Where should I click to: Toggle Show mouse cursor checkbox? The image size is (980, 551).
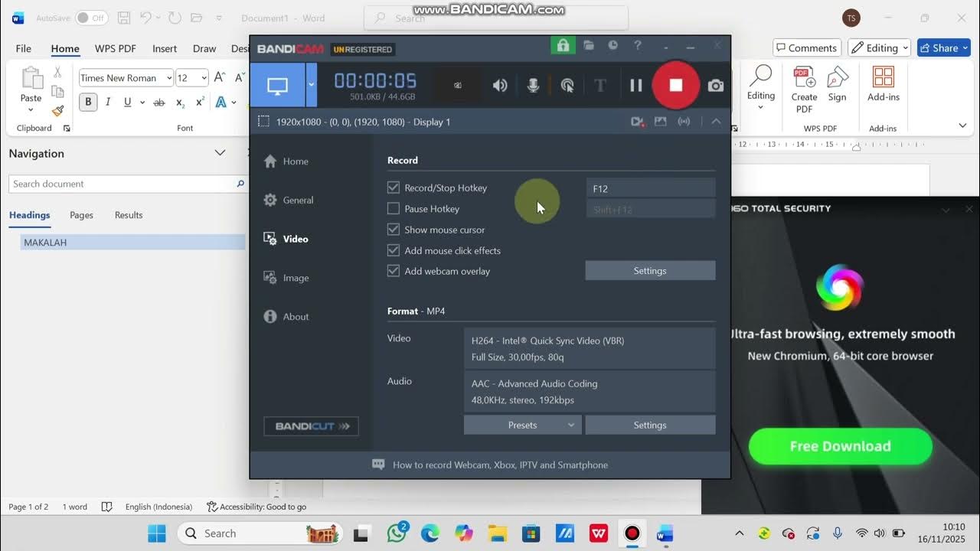tap(394, 230)
